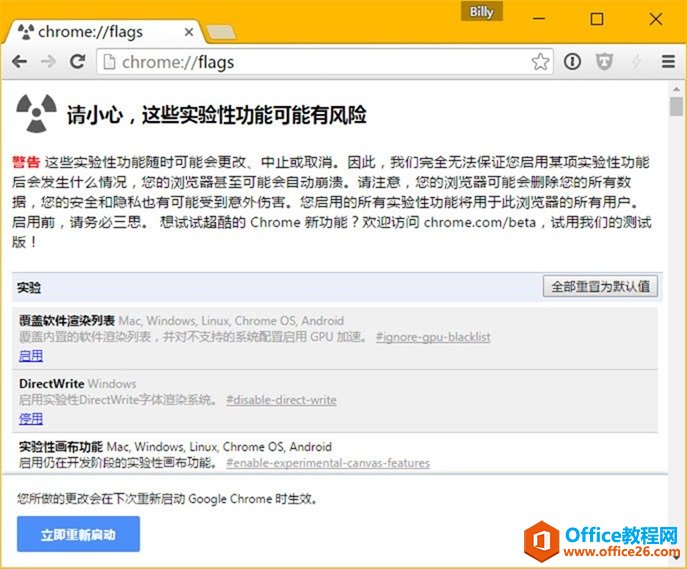Click the red 警告 warning label
This screenshot has height=569, width=687.
point(26,162)
